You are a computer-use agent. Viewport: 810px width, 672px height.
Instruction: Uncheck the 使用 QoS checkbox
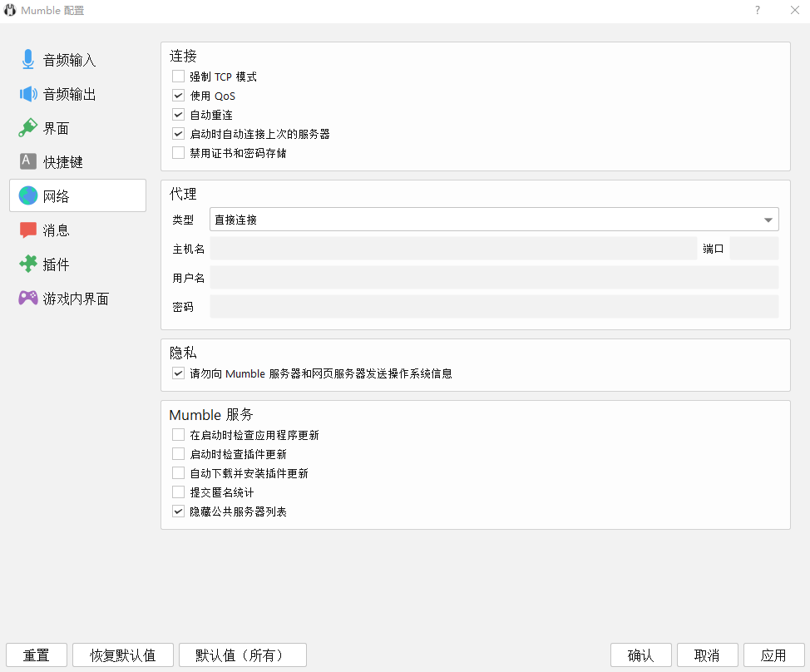(178, 96)
